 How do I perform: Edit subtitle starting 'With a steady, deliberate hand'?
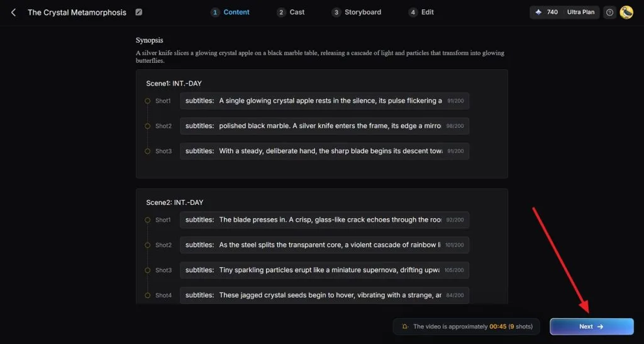coord(325,151)
